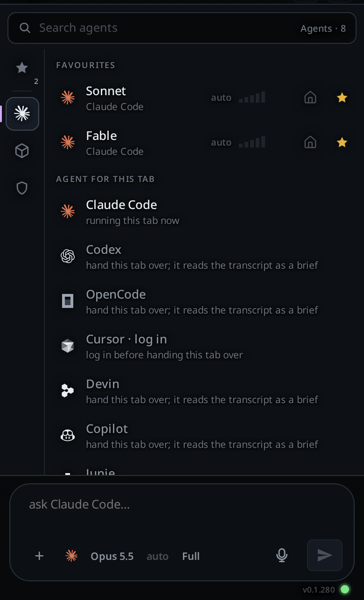Hand the tab over to Devin
The width and height of the screenshot is (364, 600).
(x=201, y=391)
